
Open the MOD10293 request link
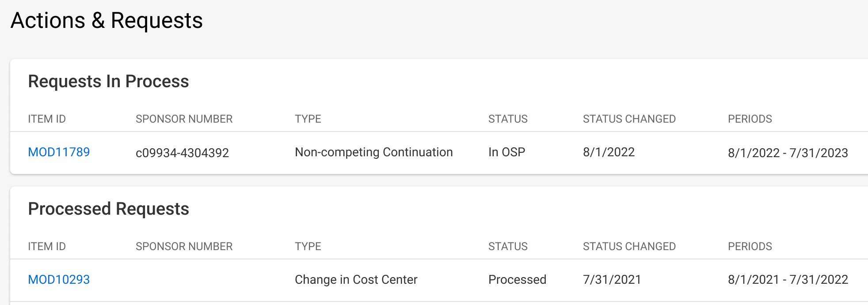[59, 280]
